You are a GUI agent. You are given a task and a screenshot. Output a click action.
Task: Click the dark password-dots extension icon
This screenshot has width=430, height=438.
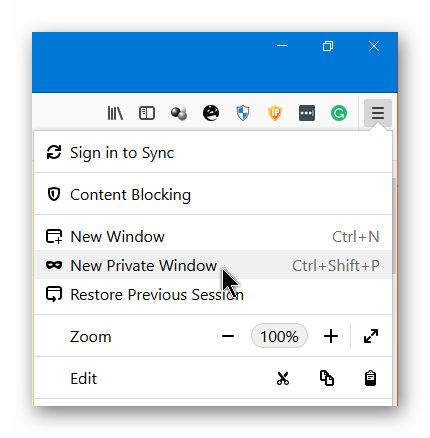(x=307, y=113)
